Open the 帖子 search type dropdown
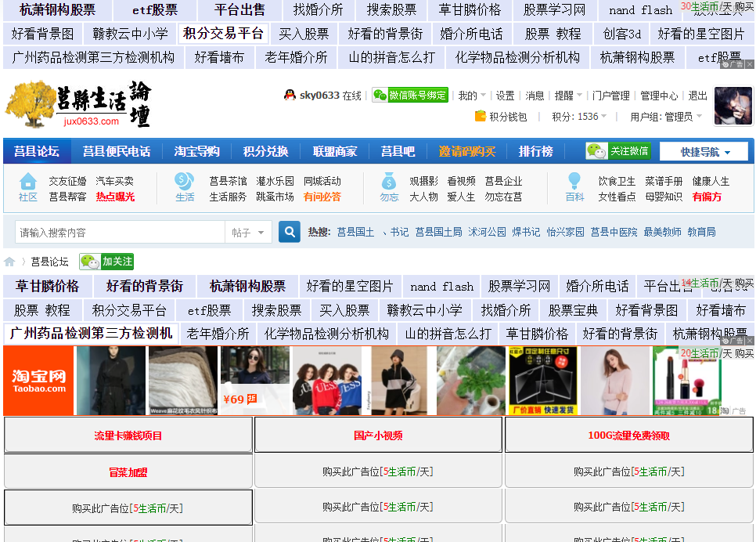 249,233
